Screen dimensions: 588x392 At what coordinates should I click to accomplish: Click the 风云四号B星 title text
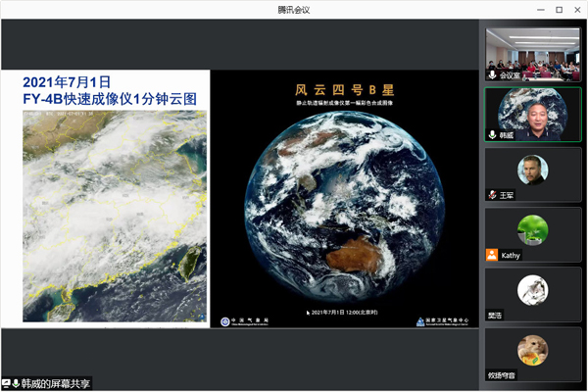coord(344,90)
